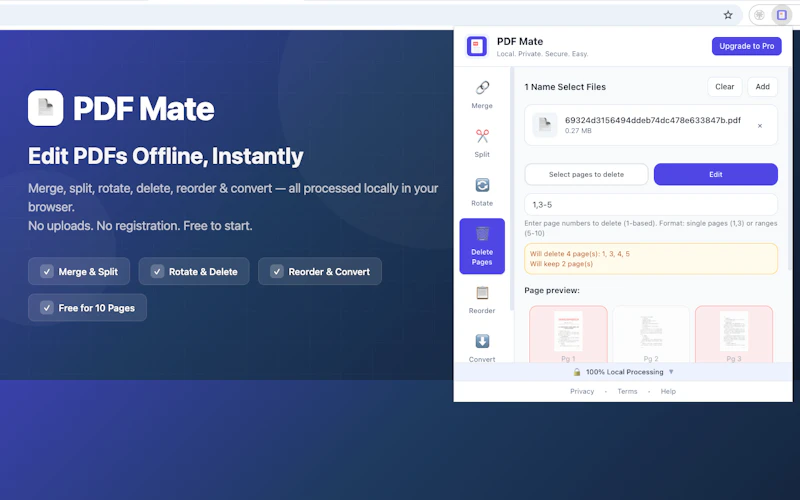800x500 pixels.
Task: Select the Pg 1 preview thumbnail
Action: (x=568, y=334)
